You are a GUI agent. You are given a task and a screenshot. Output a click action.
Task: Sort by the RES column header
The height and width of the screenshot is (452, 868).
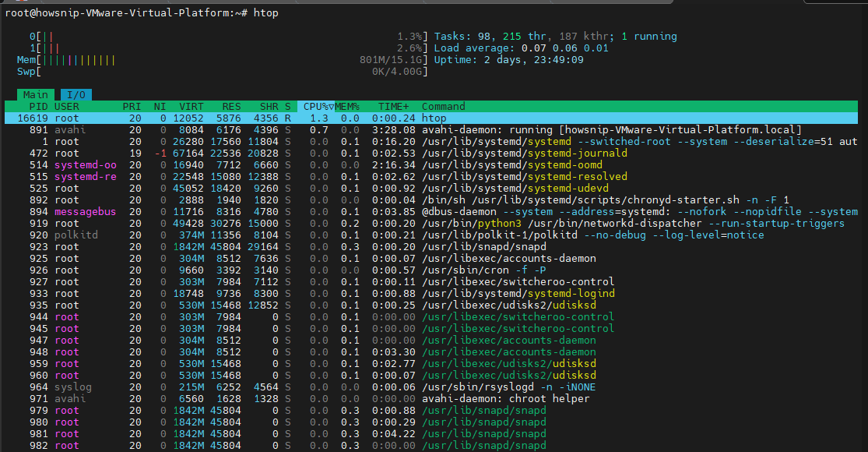click(x=231, y=106)
